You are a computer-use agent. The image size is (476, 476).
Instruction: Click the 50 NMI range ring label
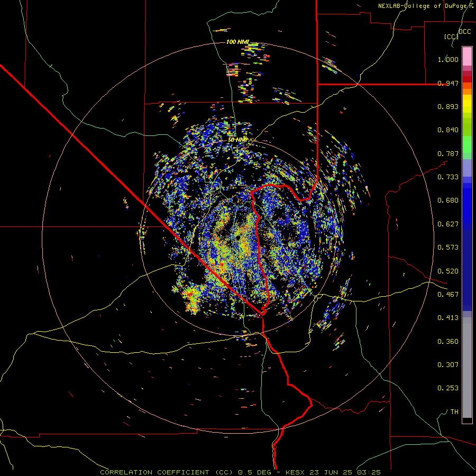click(237, 140)
